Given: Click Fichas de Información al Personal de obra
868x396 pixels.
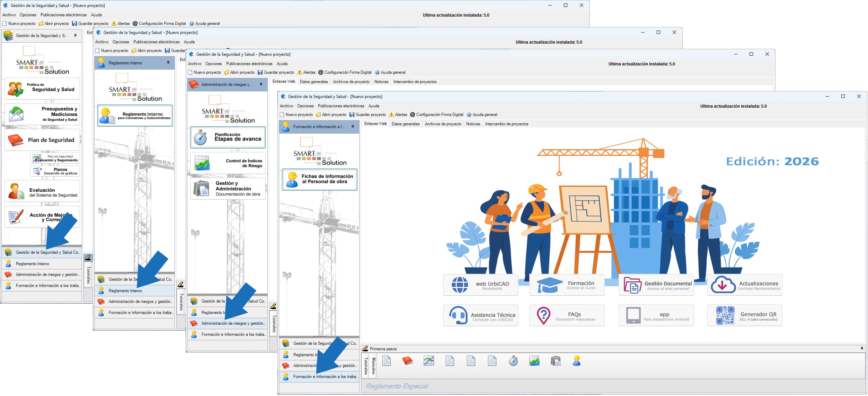Looking at the screenshot, I should click(319, 179).
